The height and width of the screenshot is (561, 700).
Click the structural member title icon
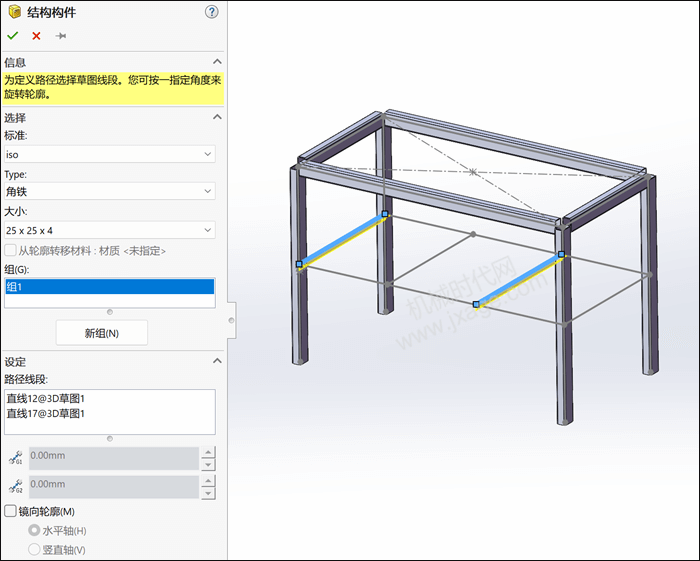15,12
